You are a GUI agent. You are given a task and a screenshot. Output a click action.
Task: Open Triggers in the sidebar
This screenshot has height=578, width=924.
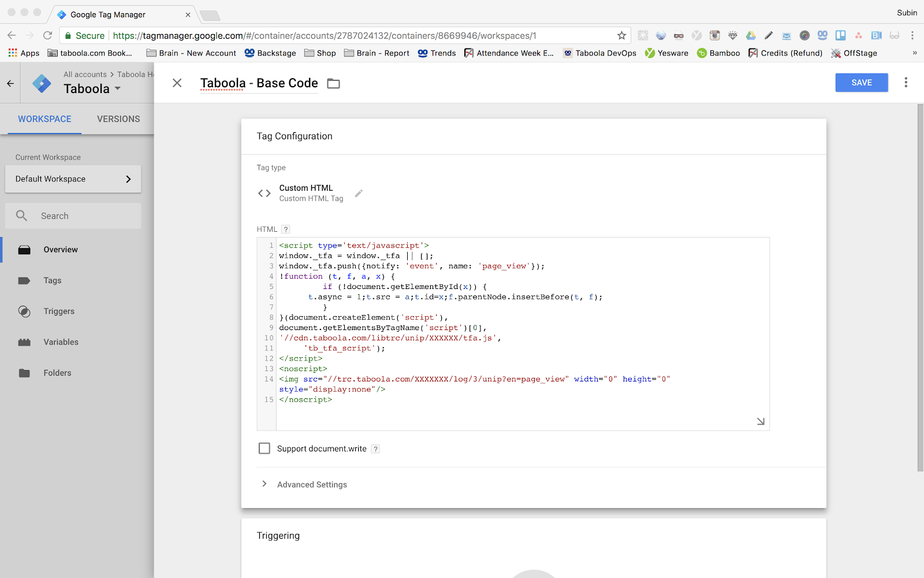59,312
